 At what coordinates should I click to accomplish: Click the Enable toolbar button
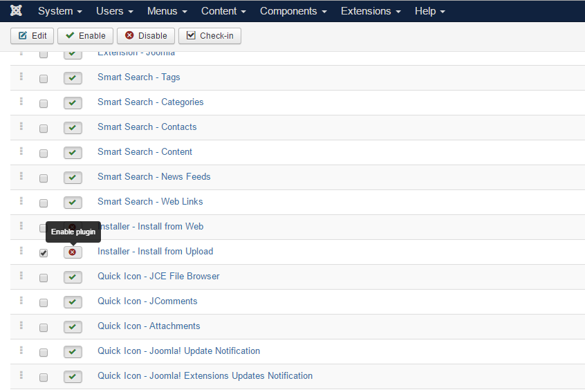pos(86,36)
